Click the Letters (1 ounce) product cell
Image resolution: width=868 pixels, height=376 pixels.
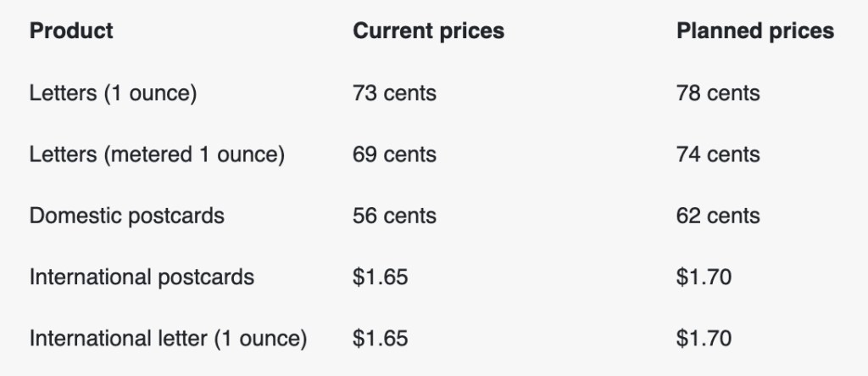click(x=113, y=93)
